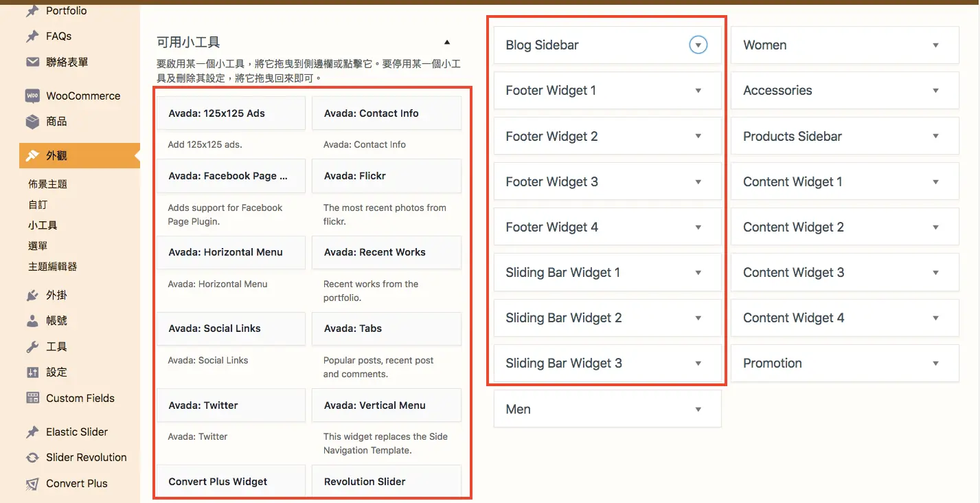Expand the Men sidebar area
Image resolution: width=980 pixels, height=503 pixels.
(698, 410)
